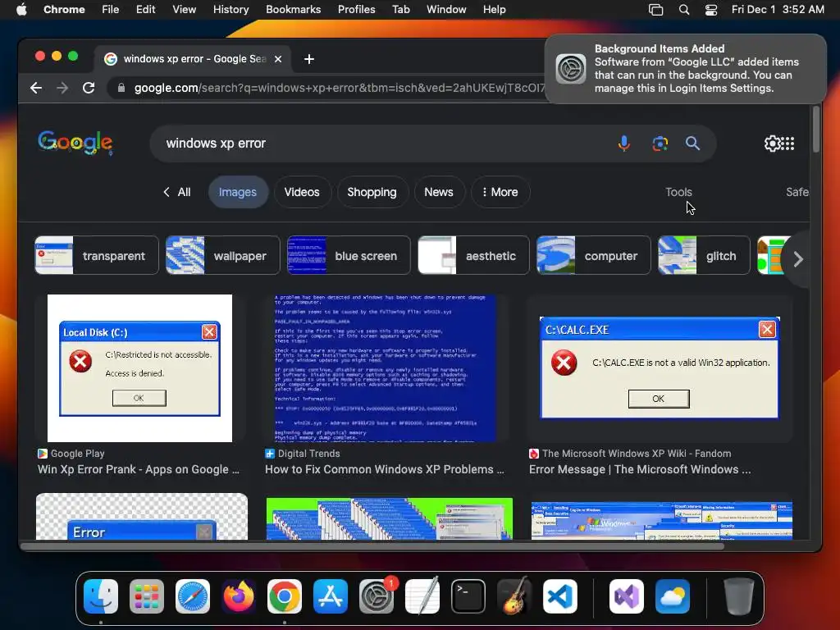Open the Error Message Microsoft Windows wiki link

[640, 469]
